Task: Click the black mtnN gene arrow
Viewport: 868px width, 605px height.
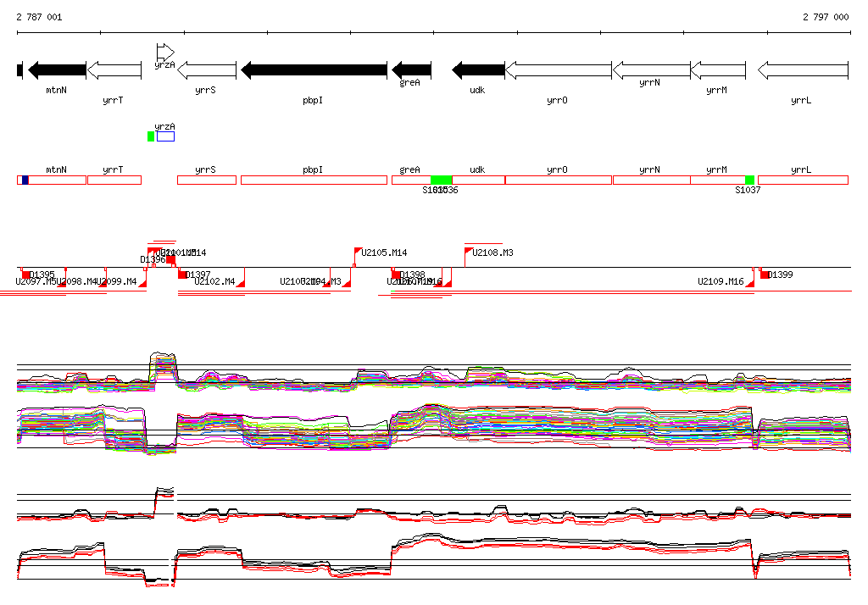Action: click(57, 70)
